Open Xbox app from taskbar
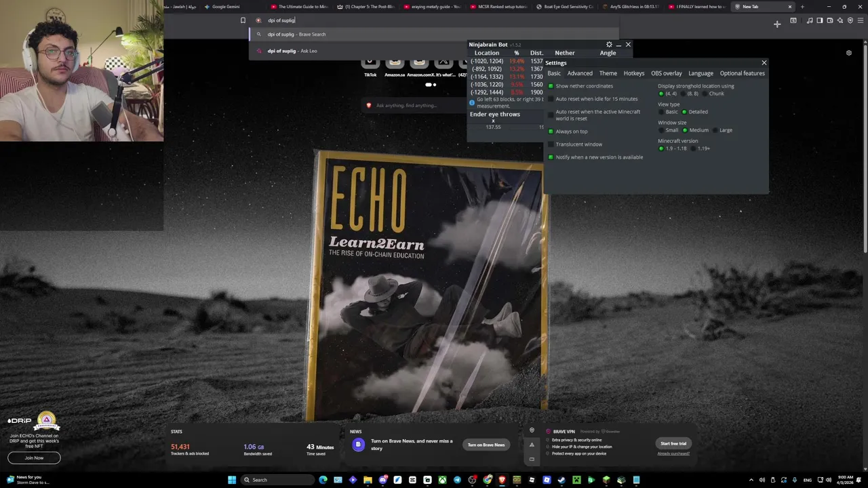This screenshot has width=868, height=488. click(442, 480)
